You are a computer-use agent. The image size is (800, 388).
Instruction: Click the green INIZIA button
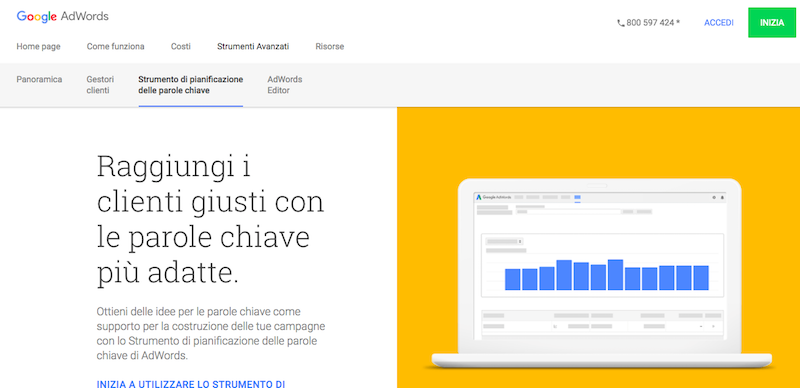[x=772, y=22]
